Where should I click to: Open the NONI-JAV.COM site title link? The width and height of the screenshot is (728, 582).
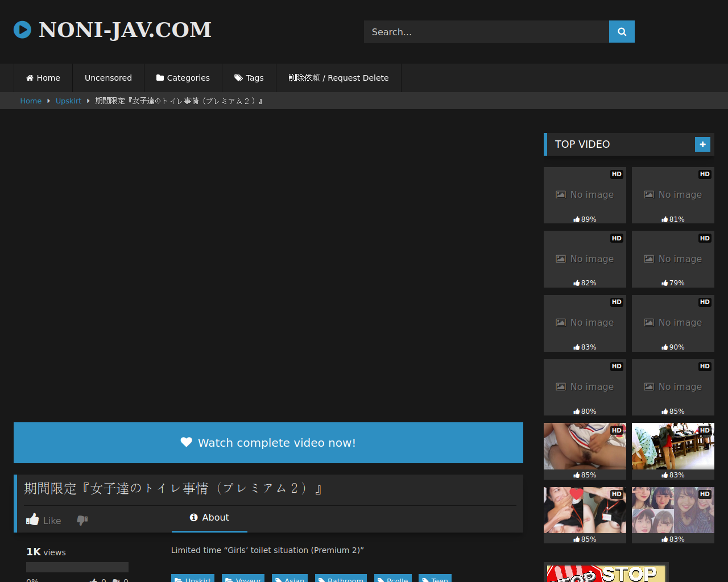pos(125,30)
